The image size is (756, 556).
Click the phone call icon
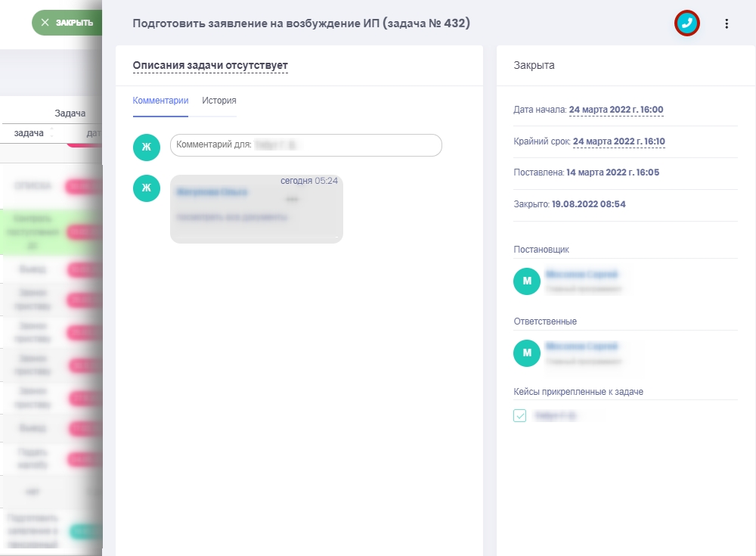686,23
